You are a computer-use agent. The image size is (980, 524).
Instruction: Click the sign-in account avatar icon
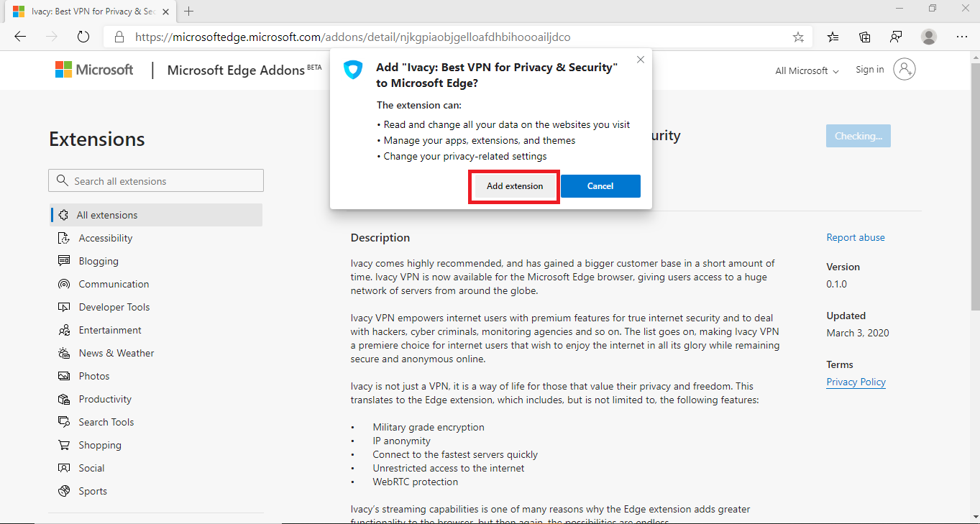pos(905,70)
